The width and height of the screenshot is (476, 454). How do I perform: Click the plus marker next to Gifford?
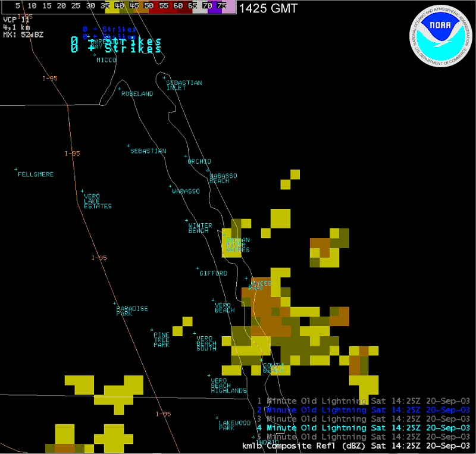[198, 268]
